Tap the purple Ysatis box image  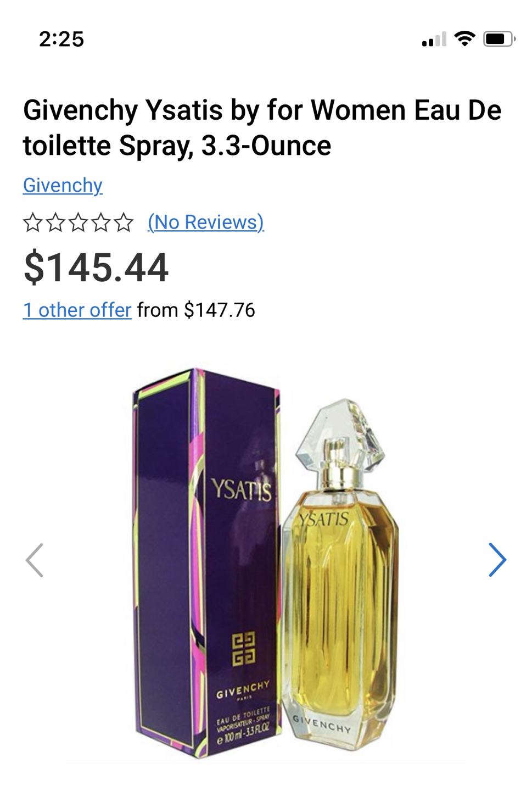tap(207, 563)
